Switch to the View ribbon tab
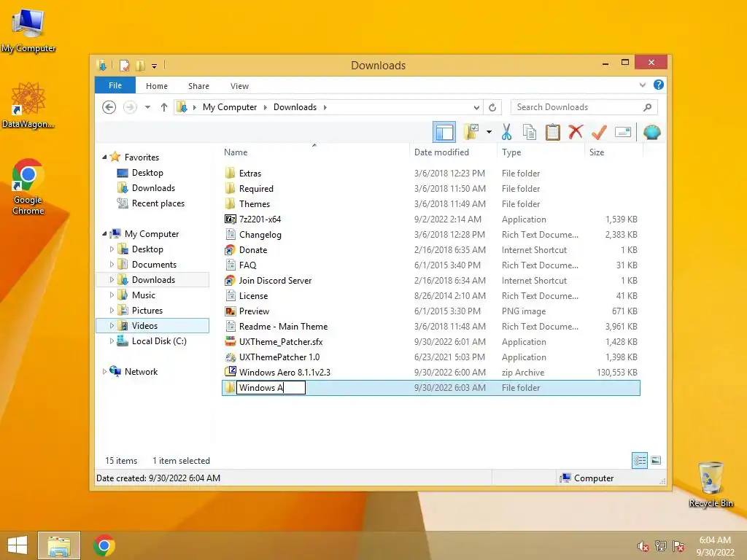The height and width of the screenshot is (560, 747). point(239,86)
